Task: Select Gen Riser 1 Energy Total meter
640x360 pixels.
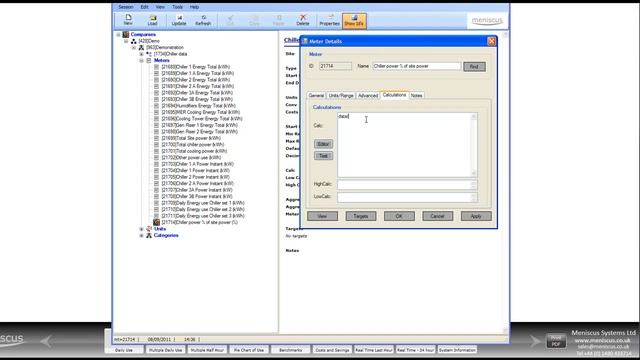Action: pyautogui.click(x=199, y=125)
